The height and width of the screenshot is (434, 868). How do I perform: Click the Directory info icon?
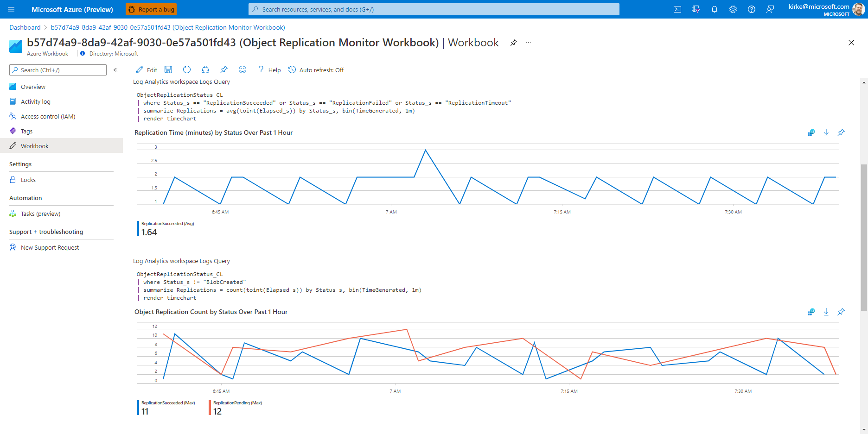(83, 54)
